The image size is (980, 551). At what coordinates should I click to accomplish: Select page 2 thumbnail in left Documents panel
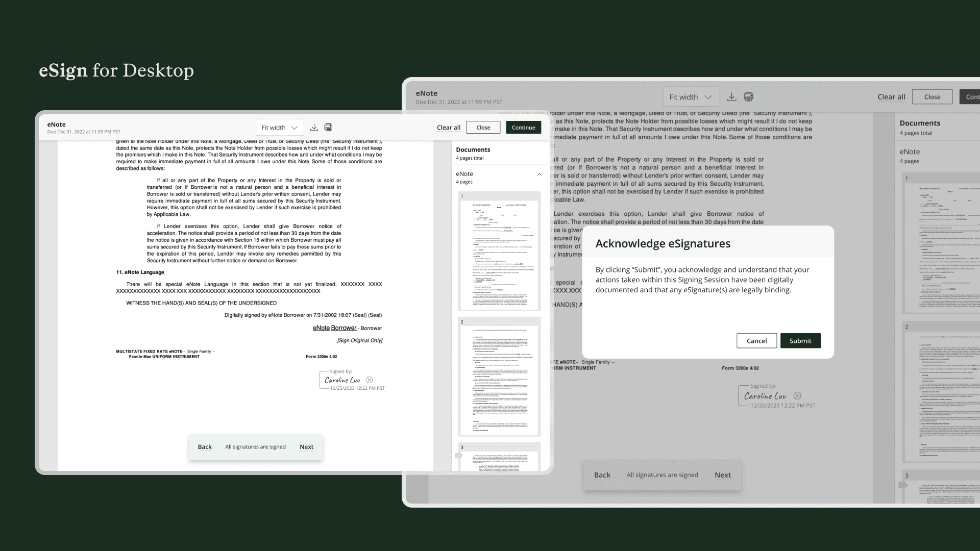[499, 378]
